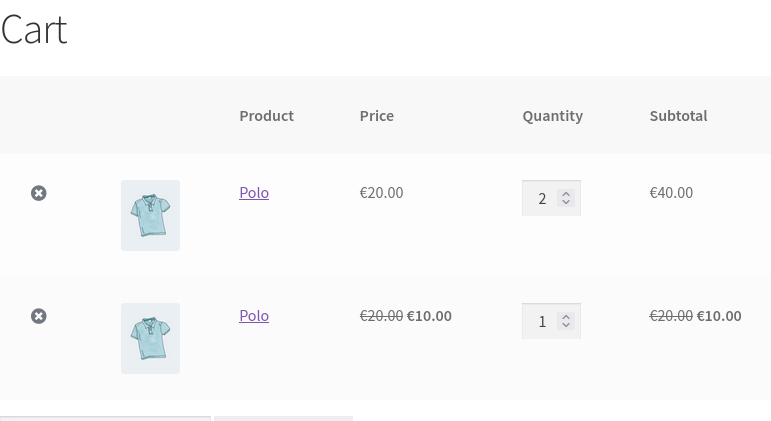
Task: Follow the Polo link for discounted item
Action: tap(254, 316)
